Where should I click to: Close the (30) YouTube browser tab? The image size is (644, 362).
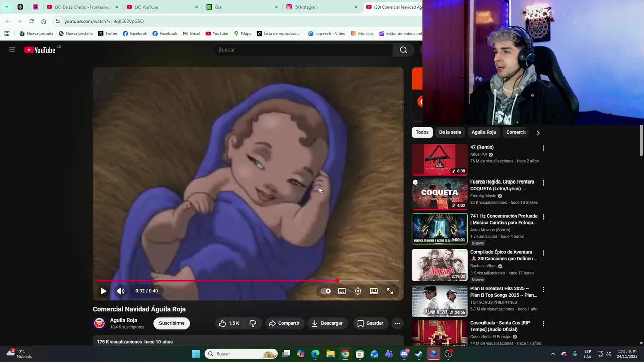click(197, 7)
